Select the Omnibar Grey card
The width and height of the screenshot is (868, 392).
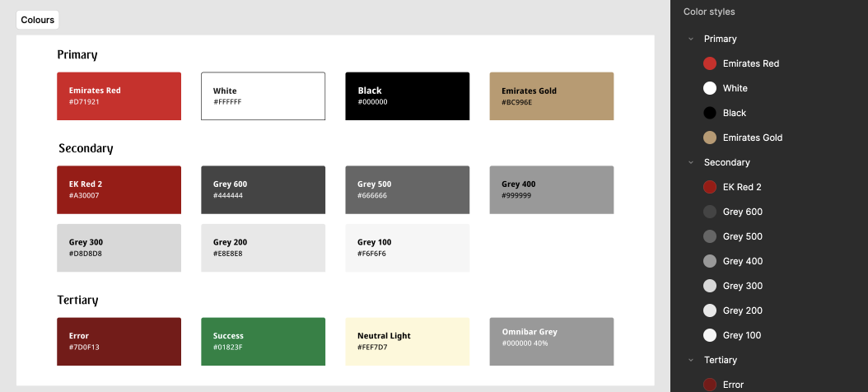coord(552,342)
